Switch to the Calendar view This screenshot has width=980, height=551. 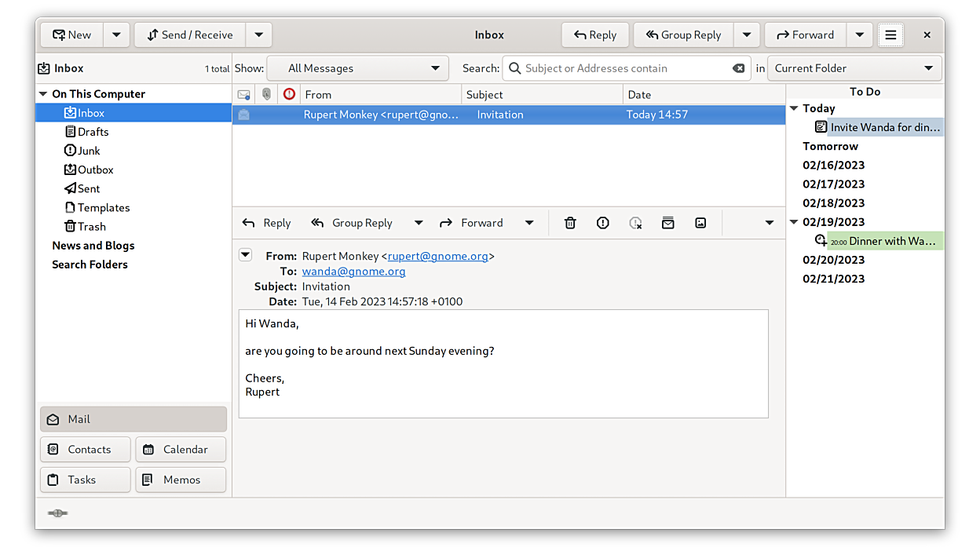tap(181, 450)
